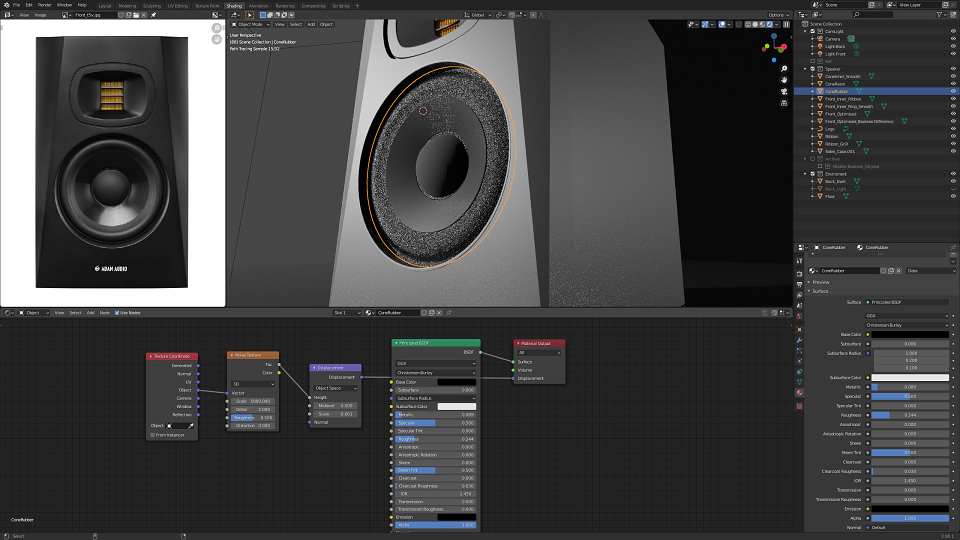This screenshot has height=540, width=960.
Task: Enable the From Instancer checkbox in Texture Coordinate
Action: coord(152,435)
